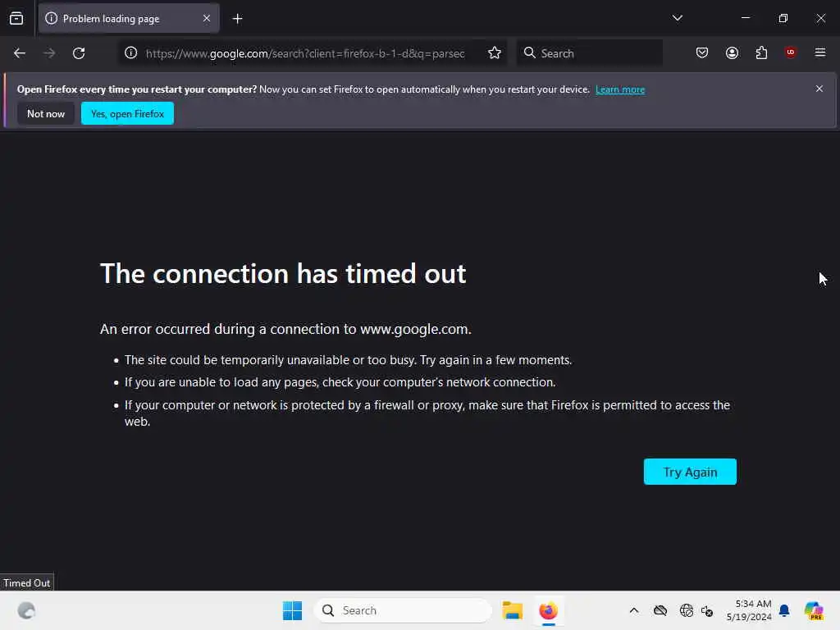Image resolution: width=840 pixels, height=630 pixels.
Task: Click the taskbar Search field
Action: (403, 610)
